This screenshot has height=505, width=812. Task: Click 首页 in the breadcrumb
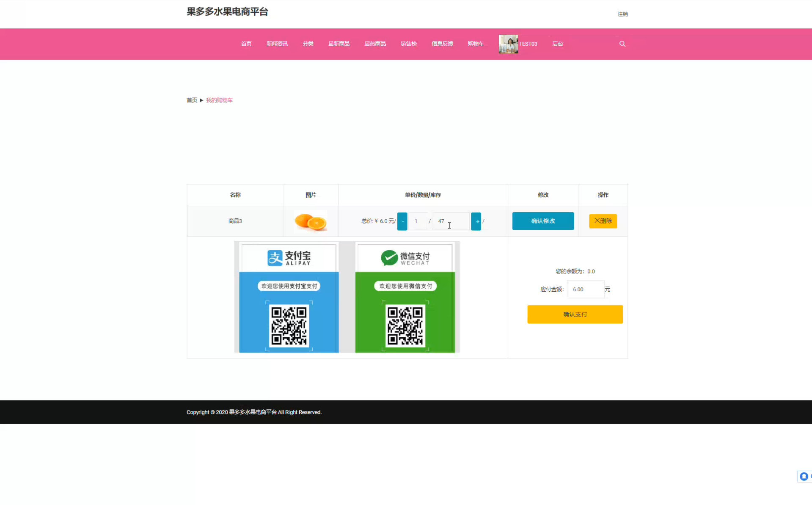pyautogui.click(x=192, y=100)
